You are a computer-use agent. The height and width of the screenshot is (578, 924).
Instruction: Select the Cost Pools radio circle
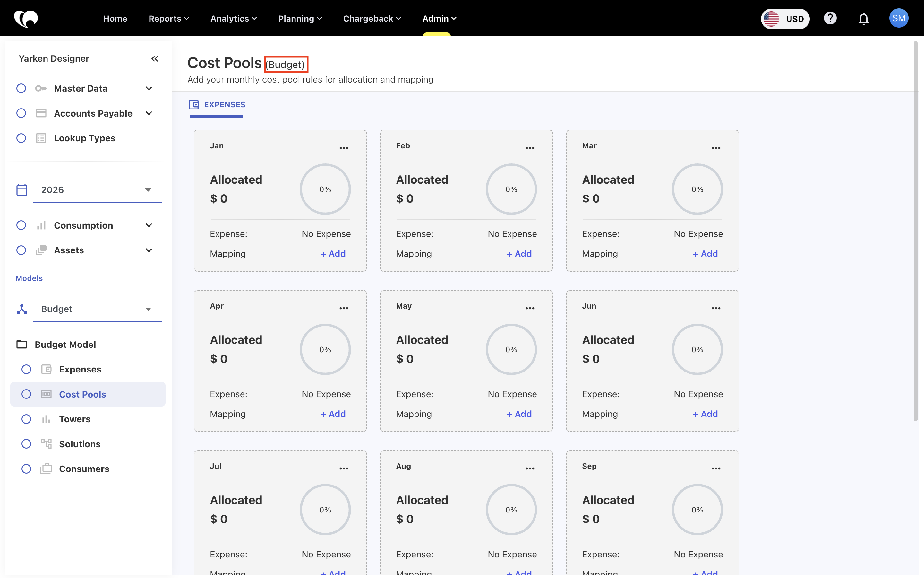[x=26, y=394]
